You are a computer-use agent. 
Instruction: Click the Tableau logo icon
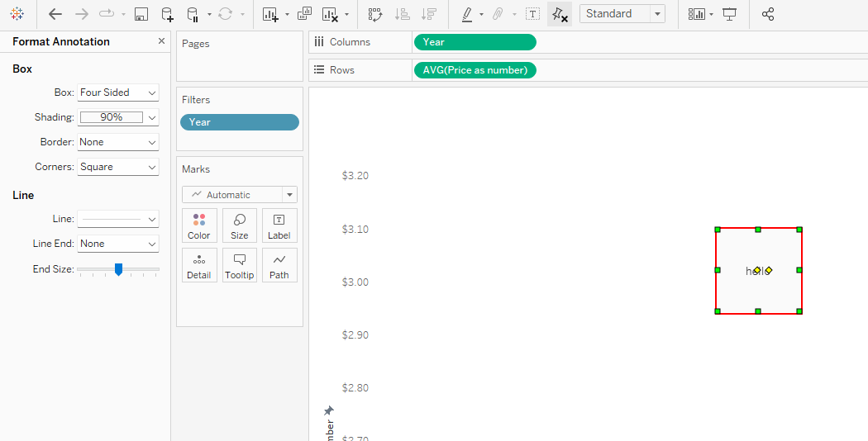tap(17, 14)
